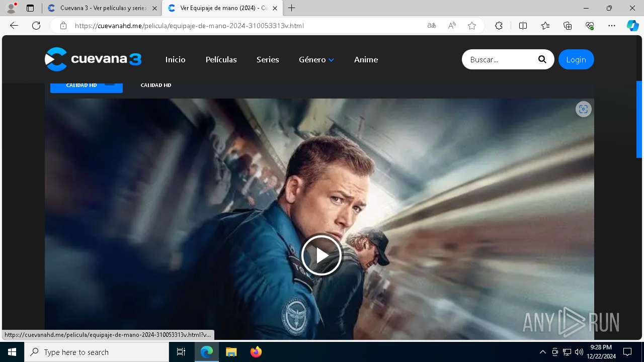Show hidden system tray icons
Screen dimensions: 644x362
tap(543, 352)
